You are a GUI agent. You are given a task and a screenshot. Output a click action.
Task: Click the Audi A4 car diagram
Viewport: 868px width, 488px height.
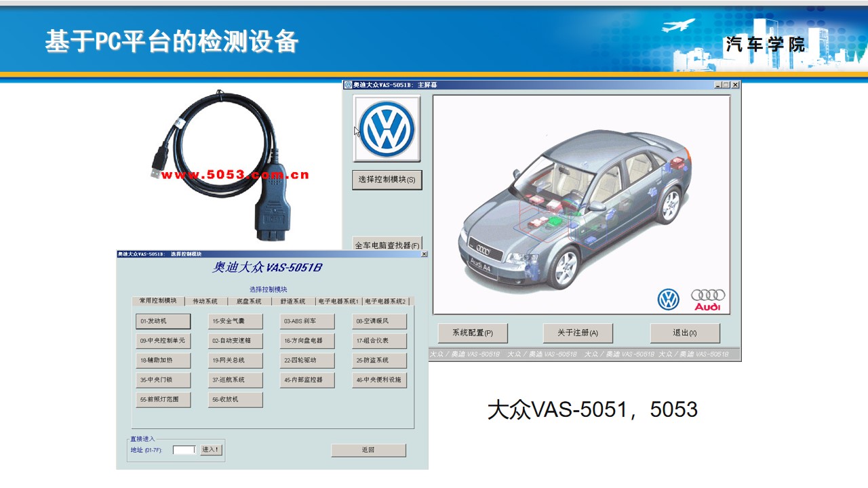coord(581,205)
